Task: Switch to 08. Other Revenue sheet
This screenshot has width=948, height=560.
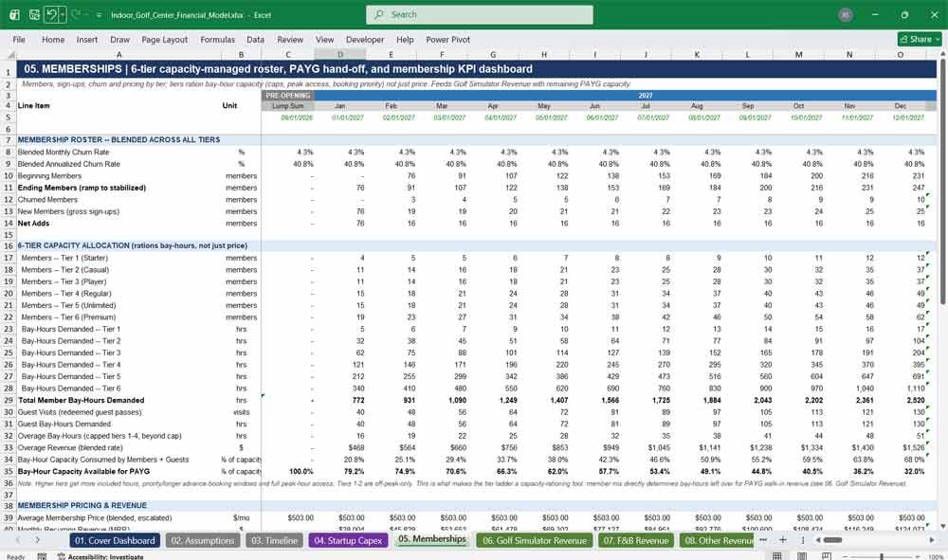Action: pos(717,540)
